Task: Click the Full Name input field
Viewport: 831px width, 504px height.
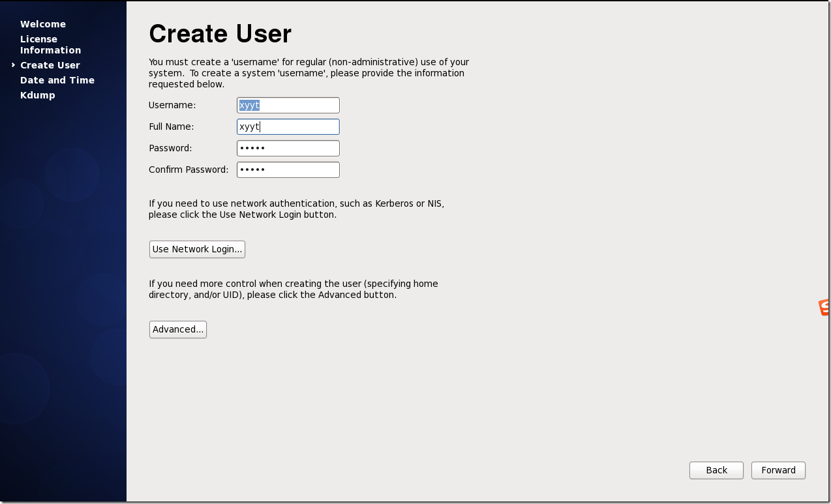Action: tap(288, 126)
